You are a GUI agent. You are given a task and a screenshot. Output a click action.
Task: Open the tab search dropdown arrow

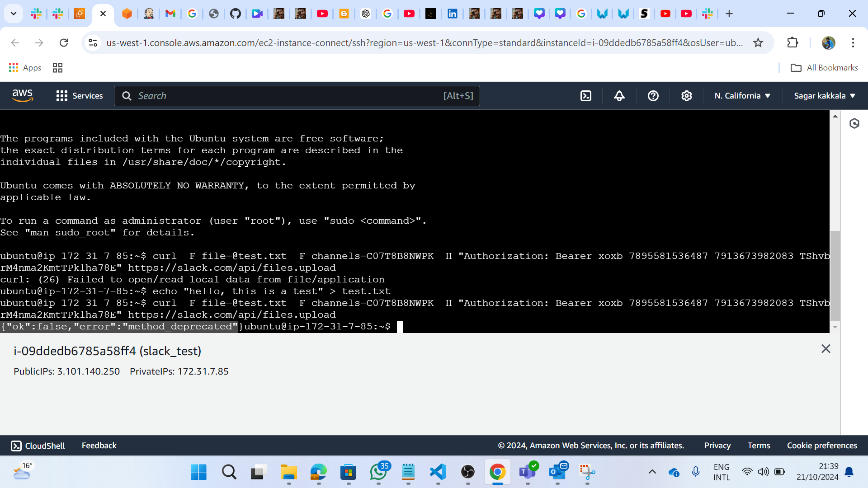pyautogui.click(x=14, y=14)
